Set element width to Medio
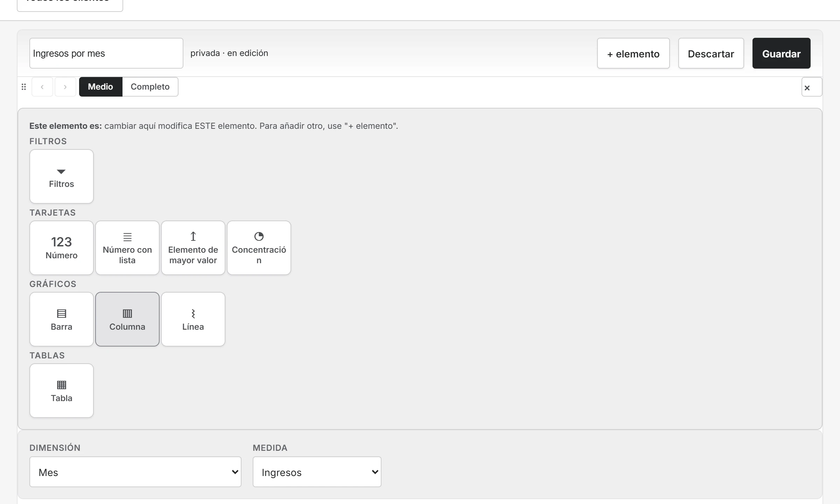The width and height of the screenshot is (840, 504). [x=100, y=87]
